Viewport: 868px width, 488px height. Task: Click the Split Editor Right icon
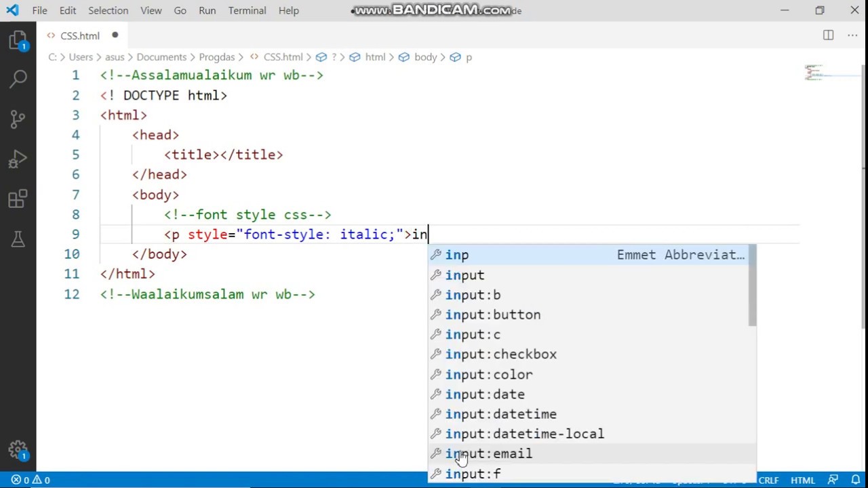click(x=828, y=35)
